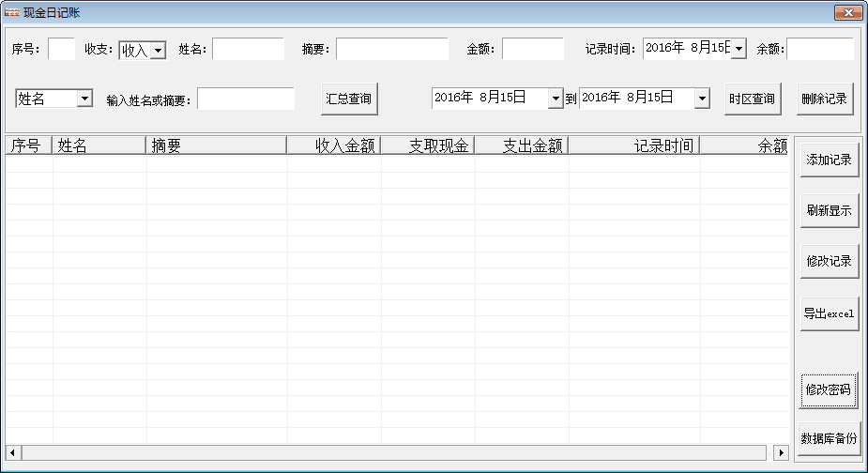This screenshot has height=473, width=868.
Task: Sort by 序号 column header
Action: click(x=29, y=145)
